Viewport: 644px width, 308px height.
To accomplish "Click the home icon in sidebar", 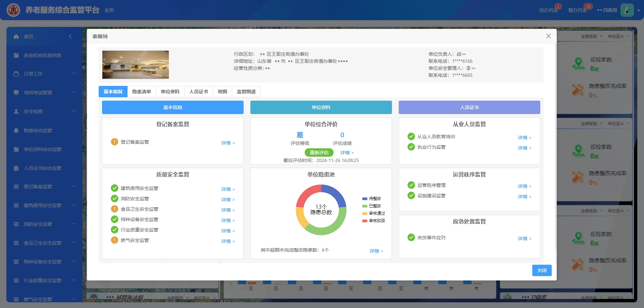I will 16,37.
